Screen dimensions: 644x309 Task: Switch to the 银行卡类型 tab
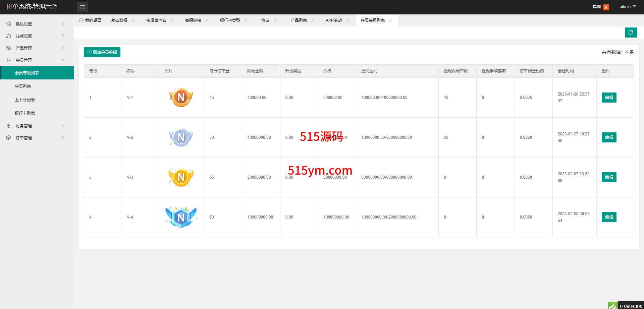230,20
